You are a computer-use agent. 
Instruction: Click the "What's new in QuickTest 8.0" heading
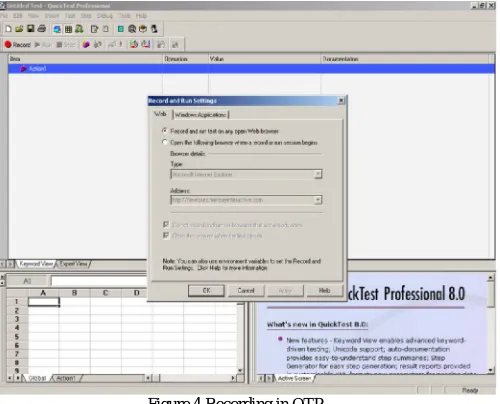point(317,324)
